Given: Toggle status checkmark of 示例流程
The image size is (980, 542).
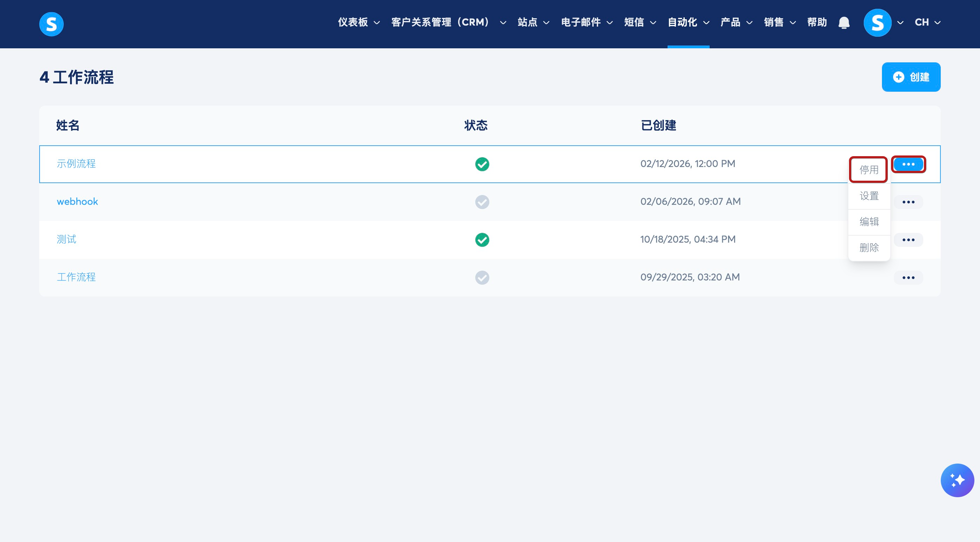Looking at the screenshot, I should [482, 164].
